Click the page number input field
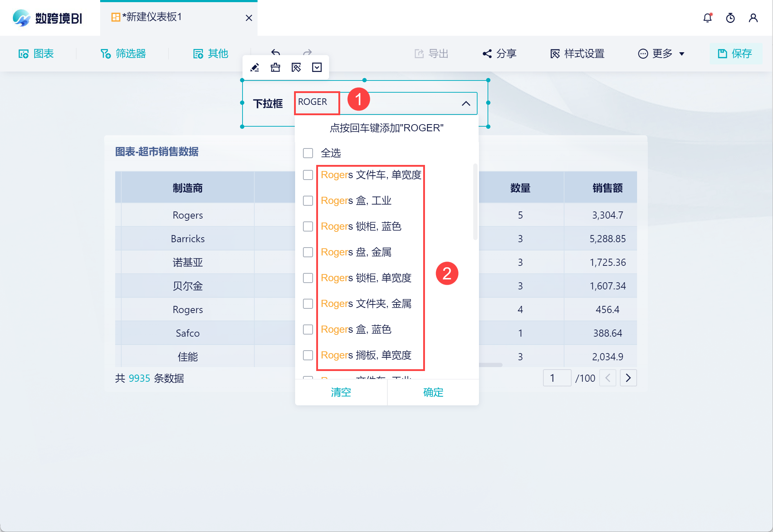This screenshot has width=773, height=532. (x=557, y=378)
